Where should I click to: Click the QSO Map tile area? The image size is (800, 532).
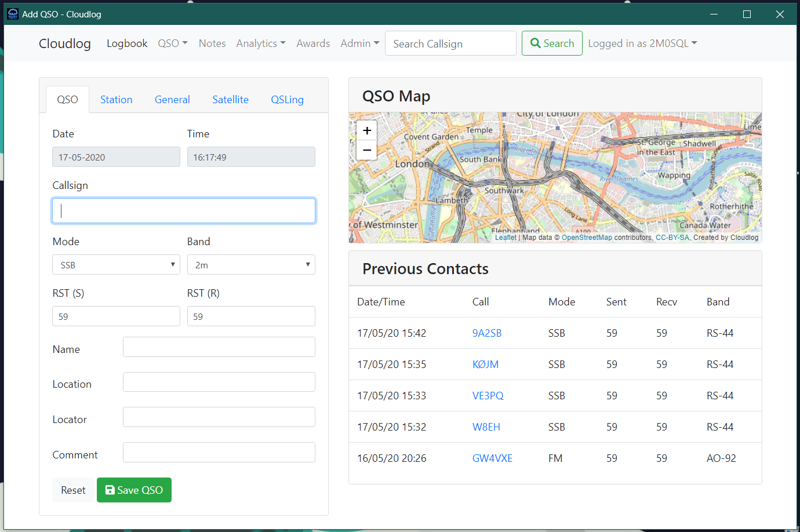(555, 177)
